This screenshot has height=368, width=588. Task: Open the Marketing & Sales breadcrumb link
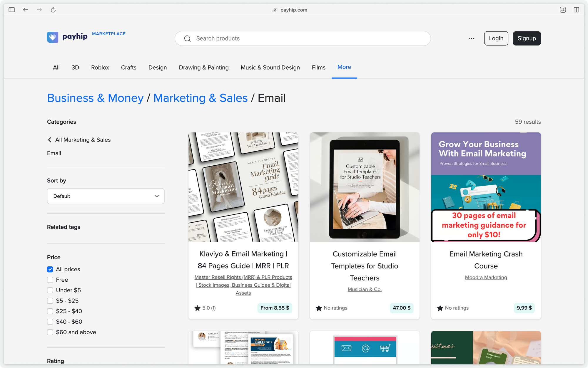[201, 98]
